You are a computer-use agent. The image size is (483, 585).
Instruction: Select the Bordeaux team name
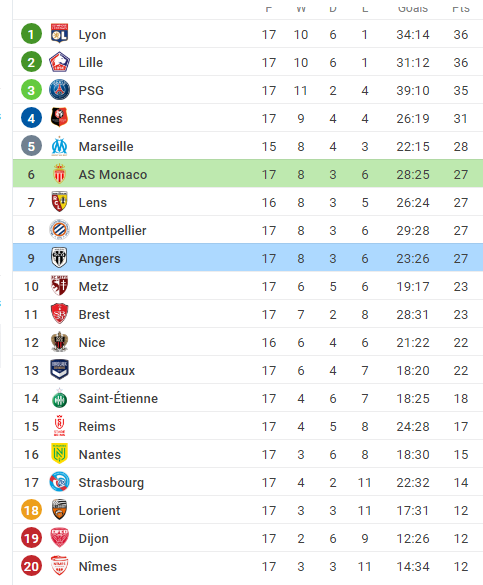pos(107,370)
